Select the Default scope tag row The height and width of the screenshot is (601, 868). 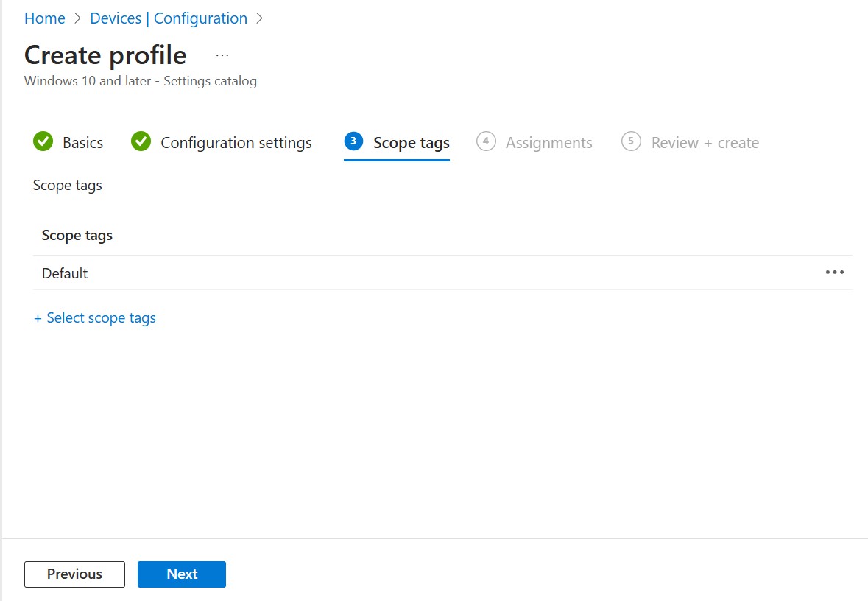(x=442, y=273)
